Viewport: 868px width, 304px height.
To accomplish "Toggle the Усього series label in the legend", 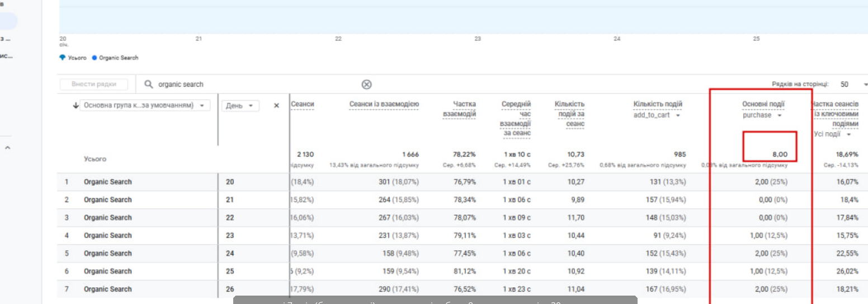I will click(77, 58).
